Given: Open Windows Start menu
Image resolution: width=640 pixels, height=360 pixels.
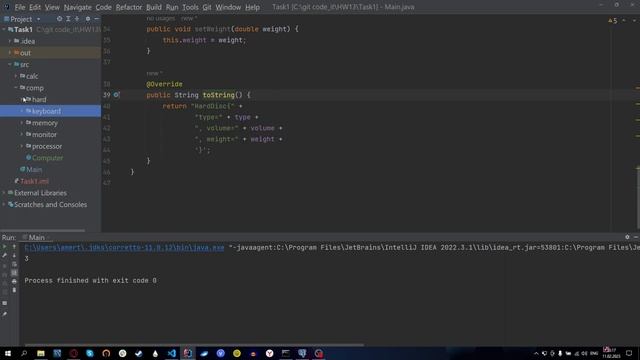Looking at the screenshot, I should (x=8, y=353).
